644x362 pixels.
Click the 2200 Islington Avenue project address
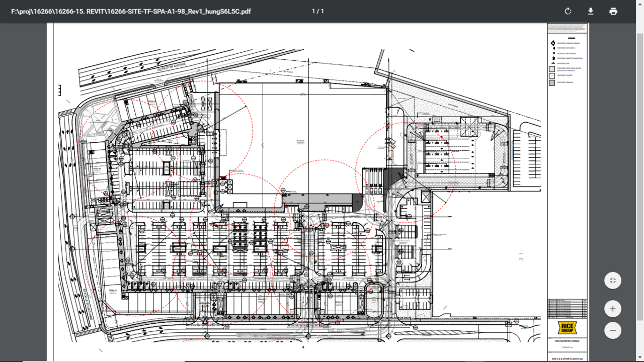coord(567,341)
